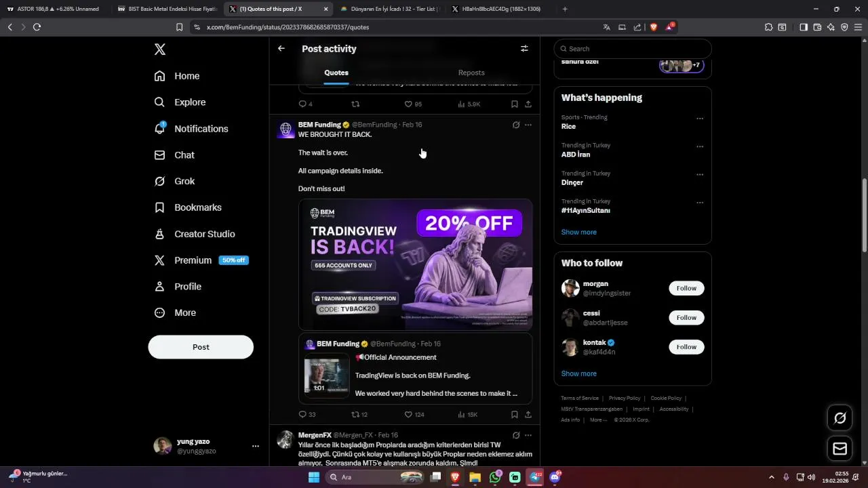
Task: Switch to BIST Basic Metal Endeksi tab
Action: pyautogui.click(x=166, y=9)
